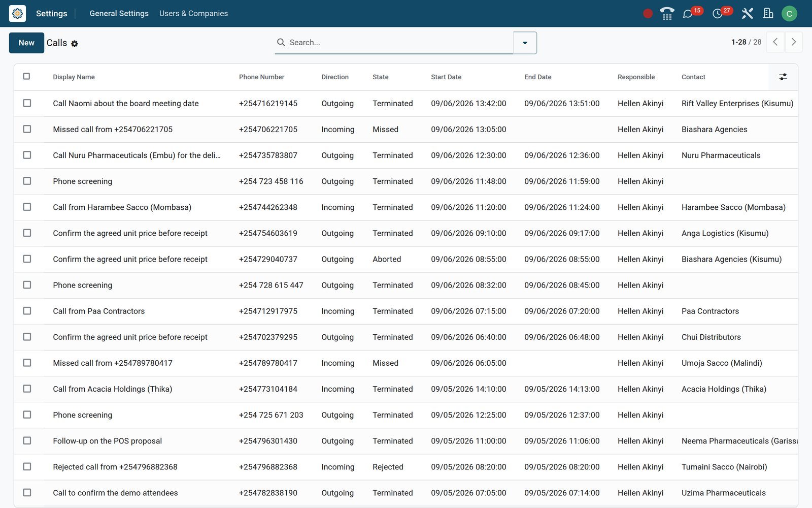This screenshot has width=812, height=508.
Task: Focus the Search input field
Action: tap(400, 43)
